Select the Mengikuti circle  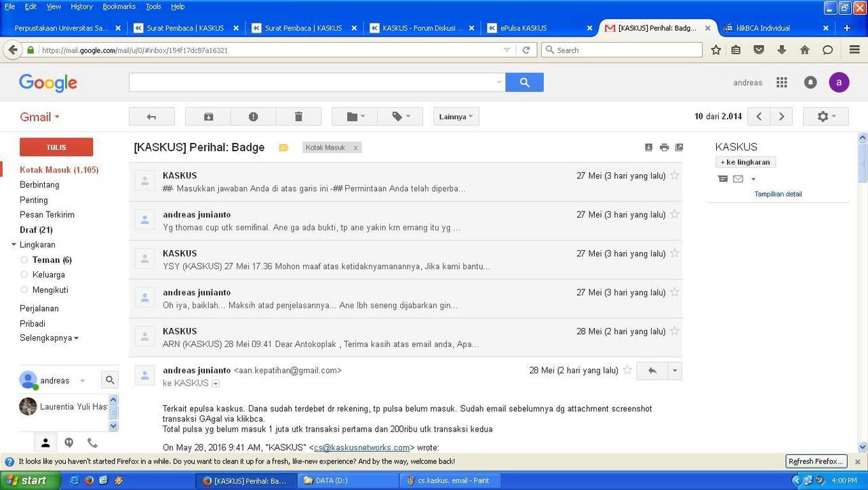coord(50,290)
